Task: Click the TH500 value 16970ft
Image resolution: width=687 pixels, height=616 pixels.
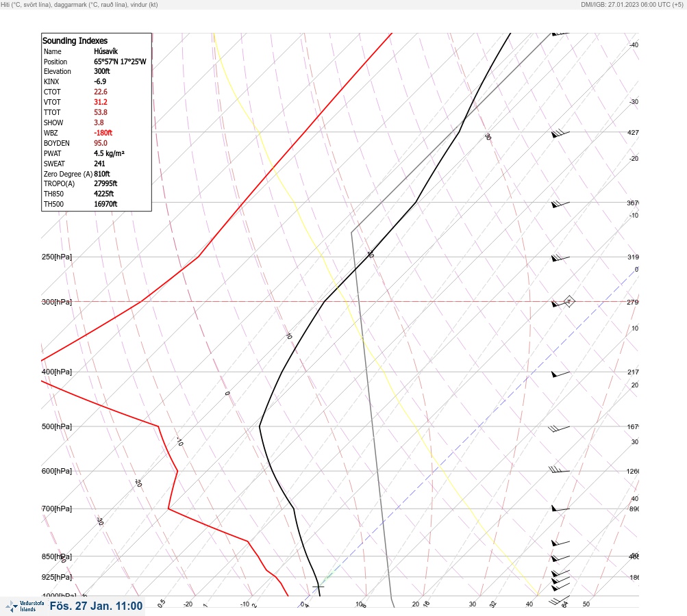Action: [105, 204]
